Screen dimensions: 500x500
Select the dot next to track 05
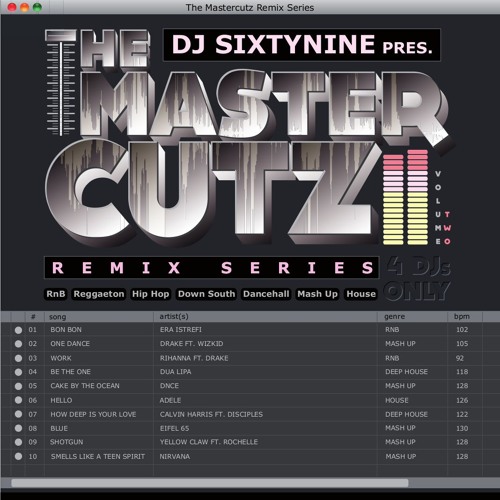pos(18,386)
